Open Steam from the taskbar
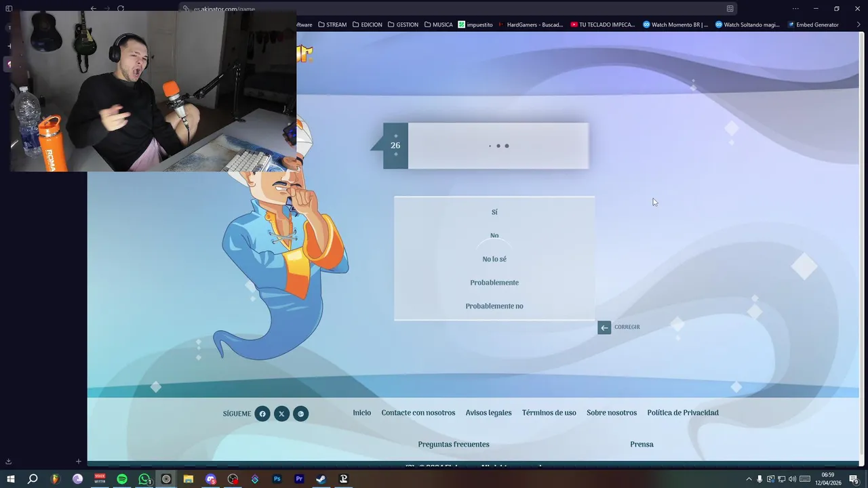Viewport: 868px width, 488px height. click(321, 479)
